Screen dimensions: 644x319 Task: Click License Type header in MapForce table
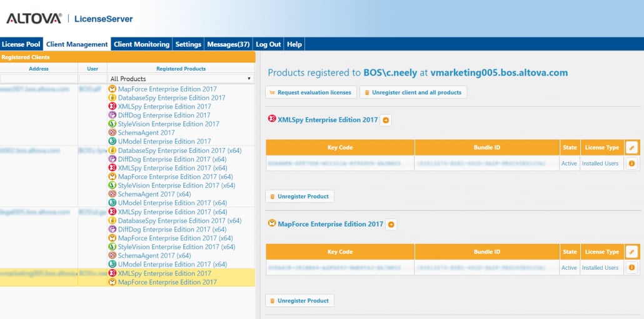pyautogui.click(x=602, y=252)
